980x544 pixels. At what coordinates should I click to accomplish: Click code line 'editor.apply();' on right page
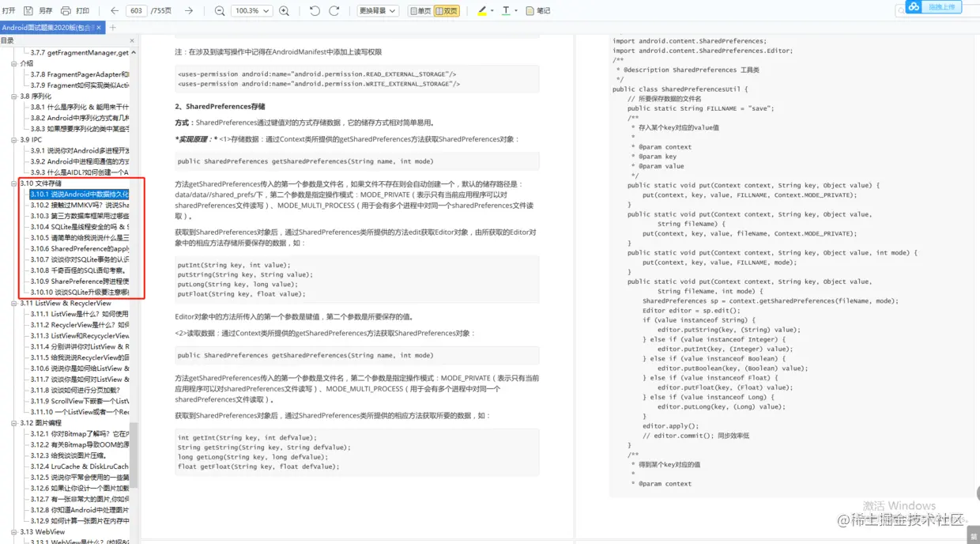(x=670, y=426)
